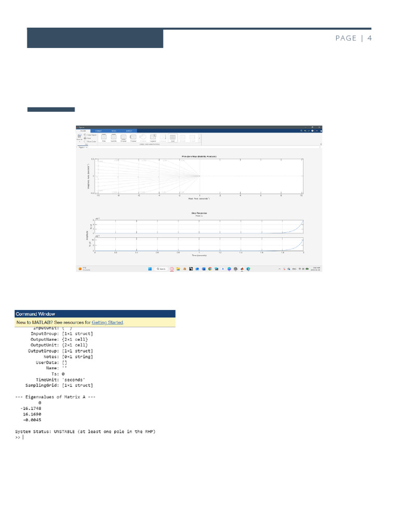Toggle the X-Grid button
399x532 pixels.
[182, 137]
